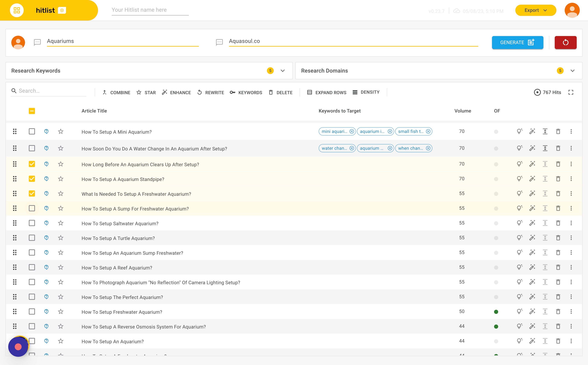Click the Aquasoul.co domain input field
This screenshot has height=365, width=588.
click(353, 41)
